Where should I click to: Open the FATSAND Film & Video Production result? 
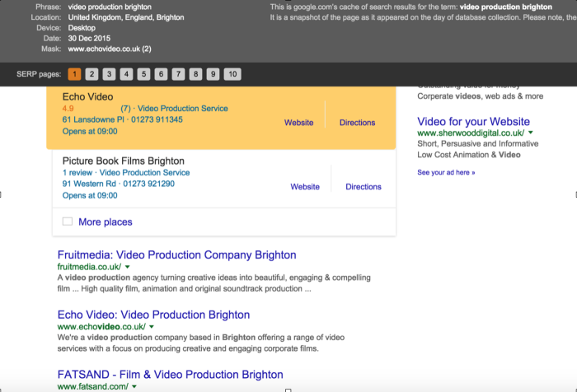coord(170,375)
